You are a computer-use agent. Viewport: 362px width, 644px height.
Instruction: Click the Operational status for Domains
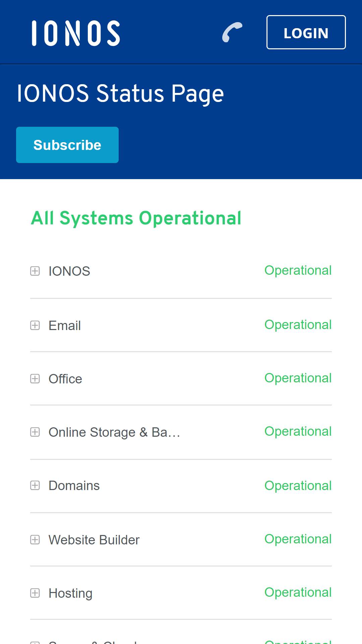(x=298, y=486)
